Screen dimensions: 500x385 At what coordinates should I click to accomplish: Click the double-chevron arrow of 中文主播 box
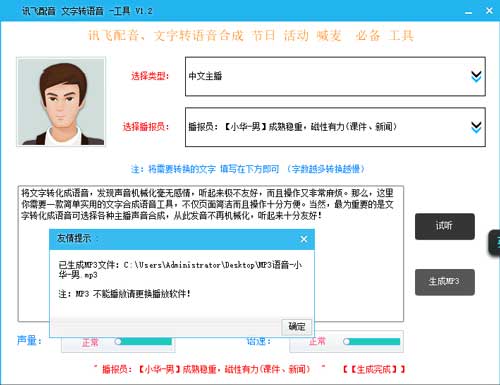tap(476, 77)
